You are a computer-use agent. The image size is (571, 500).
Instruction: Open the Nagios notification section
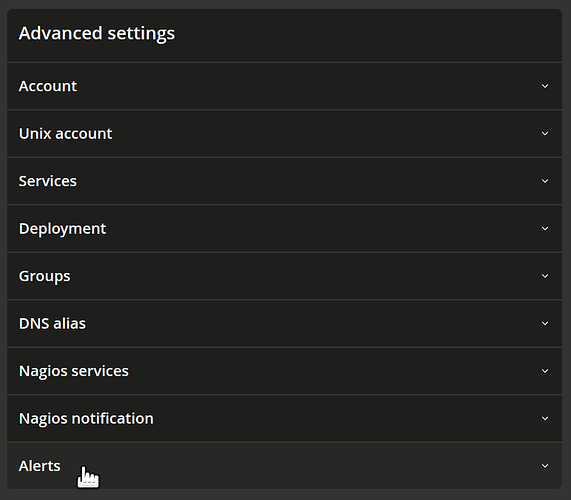point(284,418)
